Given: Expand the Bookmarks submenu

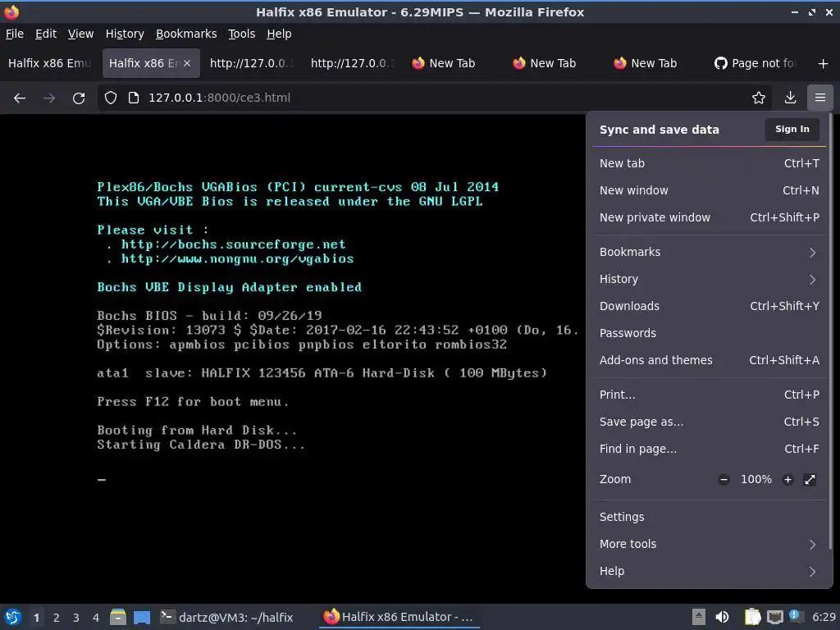Looking at the screenshot, I should tap(710, 252).
